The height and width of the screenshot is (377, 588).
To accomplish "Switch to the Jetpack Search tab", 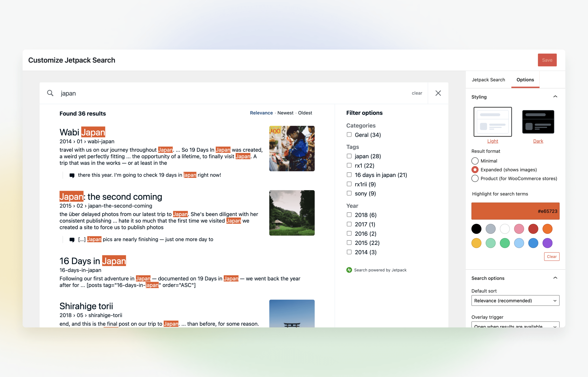I will pyautogui.click(x=488, y=80).
